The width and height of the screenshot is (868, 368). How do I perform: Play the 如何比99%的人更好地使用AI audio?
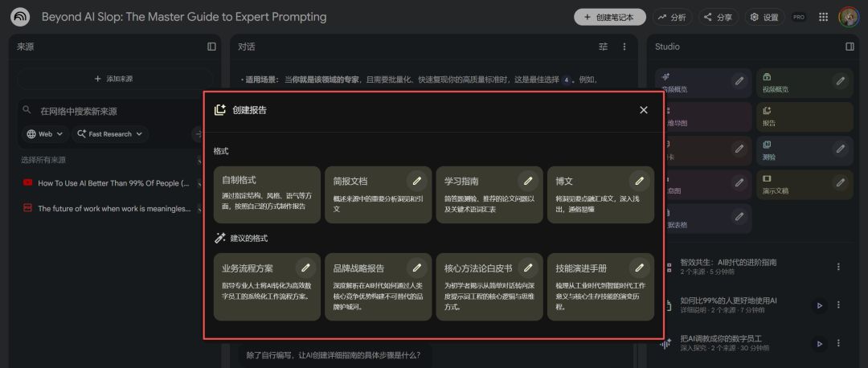click(x=819, y=305)
